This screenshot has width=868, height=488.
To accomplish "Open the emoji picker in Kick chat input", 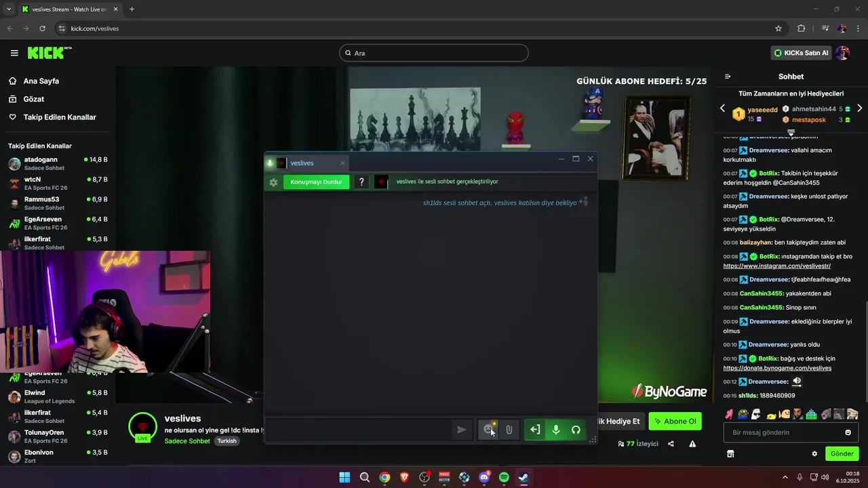I will [x=848, y=432].
